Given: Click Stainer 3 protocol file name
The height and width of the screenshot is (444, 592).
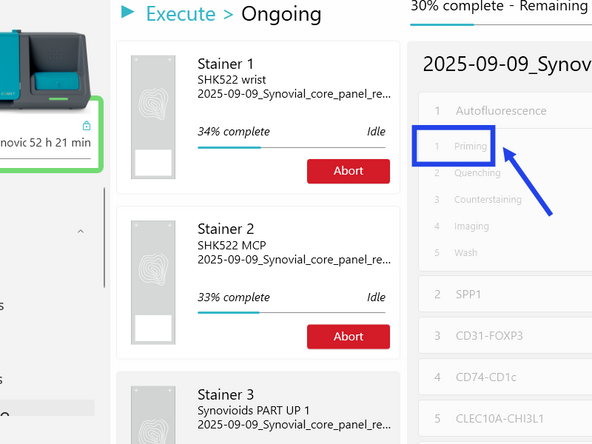Looking at the screenshot, I should pos(294,425).
